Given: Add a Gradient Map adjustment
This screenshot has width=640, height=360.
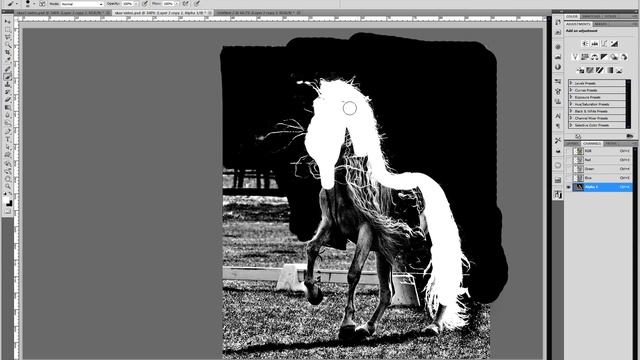Looking at the screenshot, I should coord(610,70).
